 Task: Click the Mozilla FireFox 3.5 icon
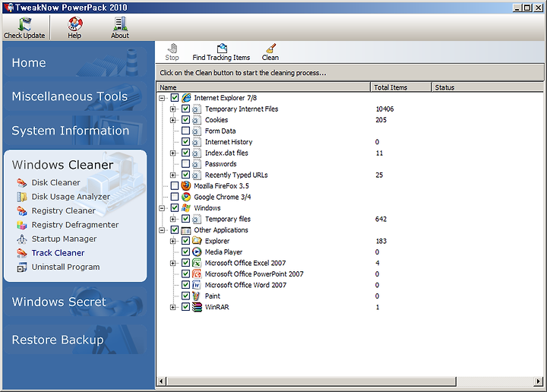186,186
